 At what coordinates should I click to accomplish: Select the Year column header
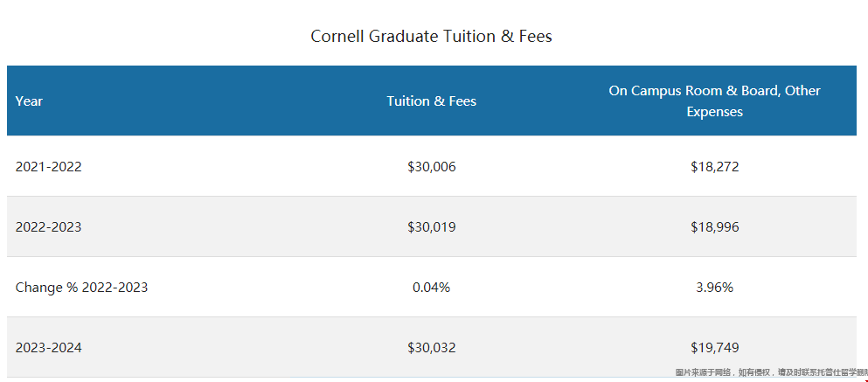(x=29, y=101)
